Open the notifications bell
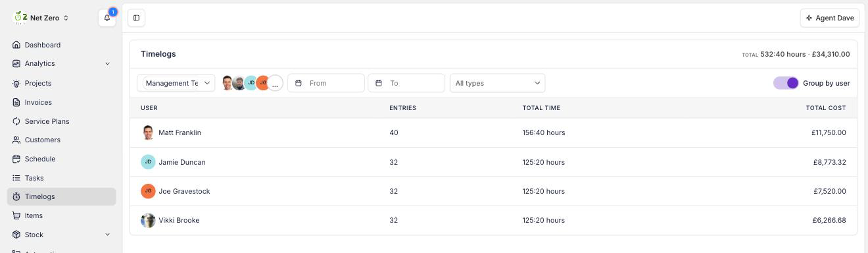 (107, 18)
